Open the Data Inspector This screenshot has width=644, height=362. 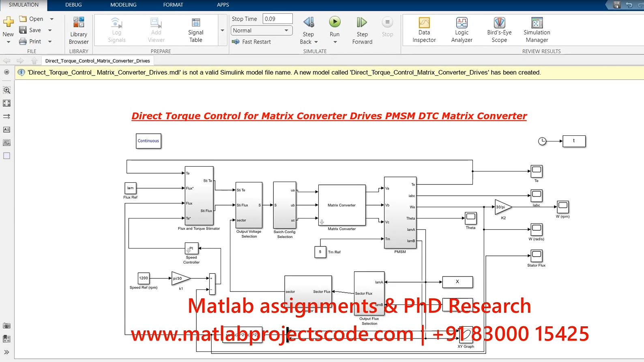tap(424, 30)
